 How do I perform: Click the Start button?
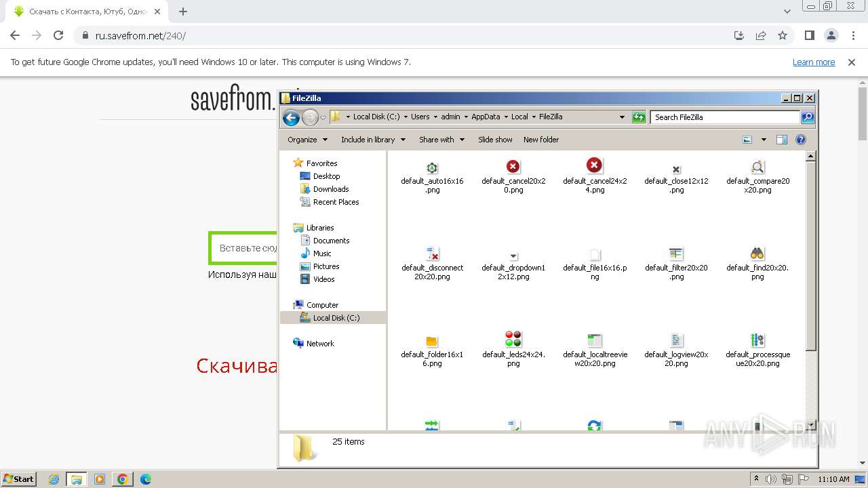click(x=19, y=479)
